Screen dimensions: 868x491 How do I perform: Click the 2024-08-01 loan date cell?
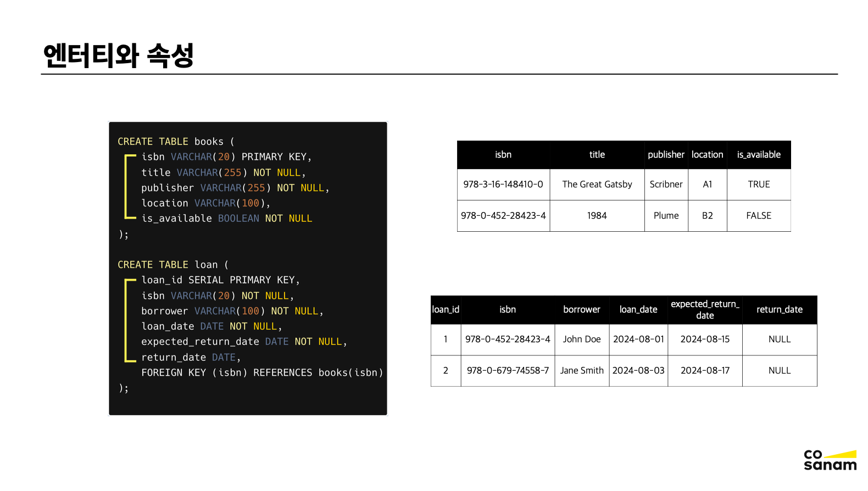pos(638,339)
